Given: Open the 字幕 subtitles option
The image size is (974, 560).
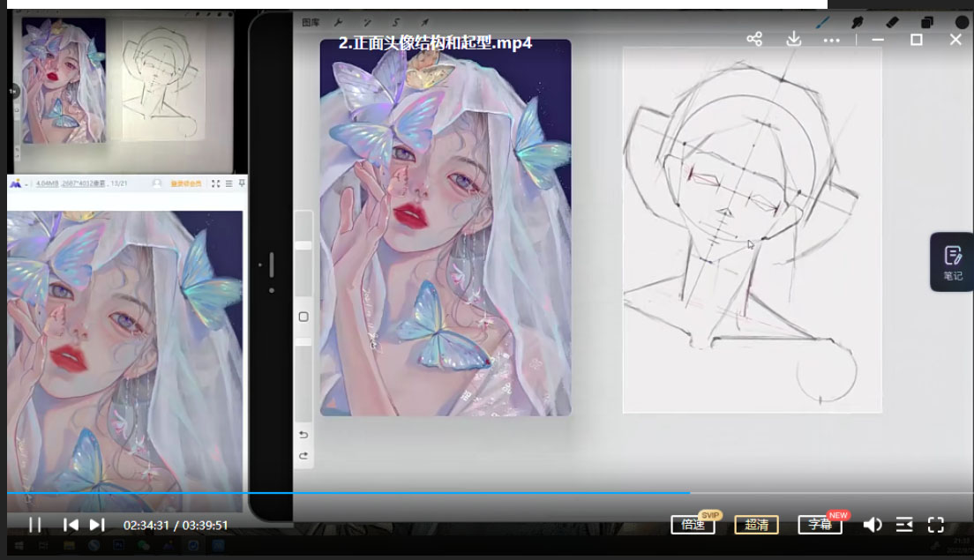Looking at the screenshot, I should click(x=820, y=525).
